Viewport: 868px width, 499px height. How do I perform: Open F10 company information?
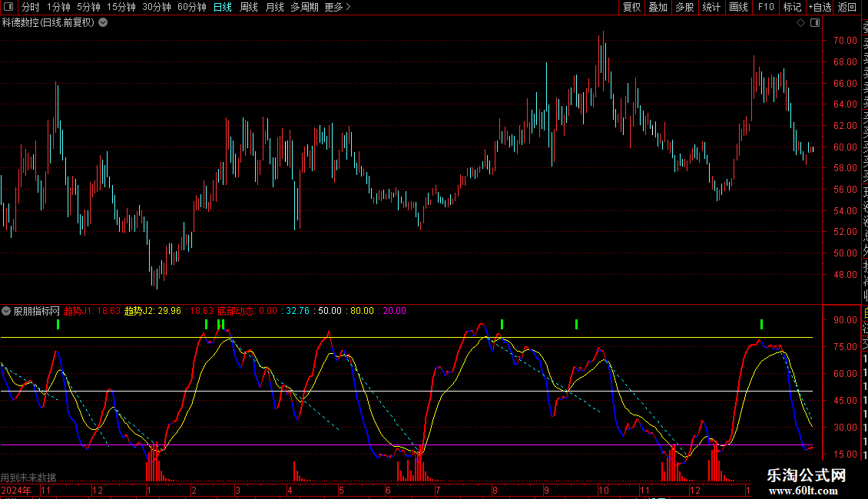click(x=765, y=7)
